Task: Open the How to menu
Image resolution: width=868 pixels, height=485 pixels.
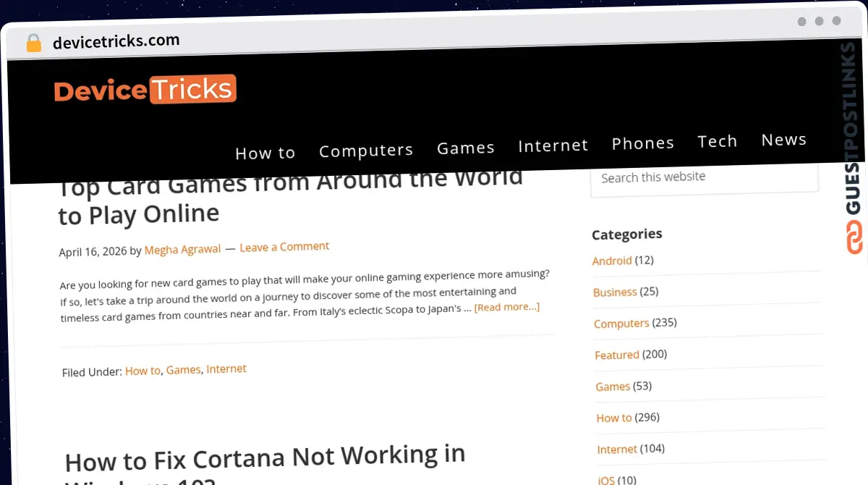Action: coord(265,153)
